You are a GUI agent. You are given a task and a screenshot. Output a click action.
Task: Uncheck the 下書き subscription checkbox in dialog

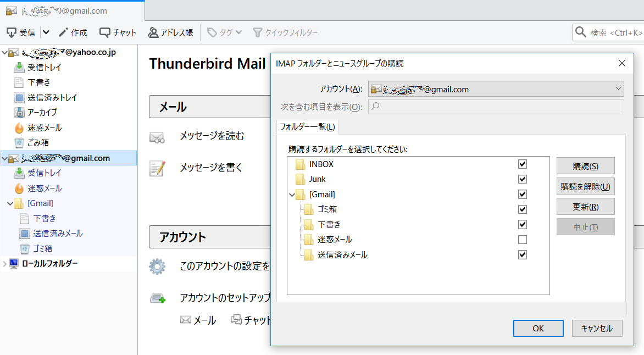(523, 224)
